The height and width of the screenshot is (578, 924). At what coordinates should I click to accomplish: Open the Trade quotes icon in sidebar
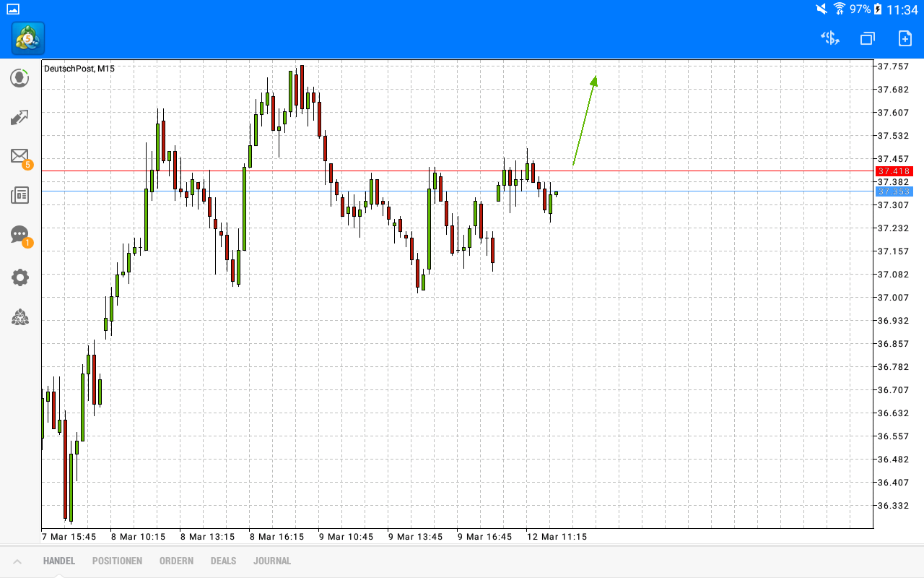(x=19, y=117)
